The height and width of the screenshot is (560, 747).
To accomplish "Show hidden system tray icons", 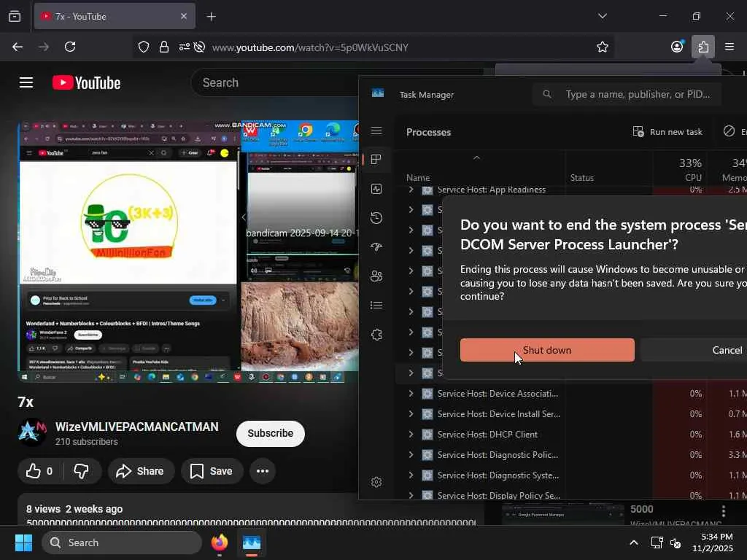I will coord(634,542).
